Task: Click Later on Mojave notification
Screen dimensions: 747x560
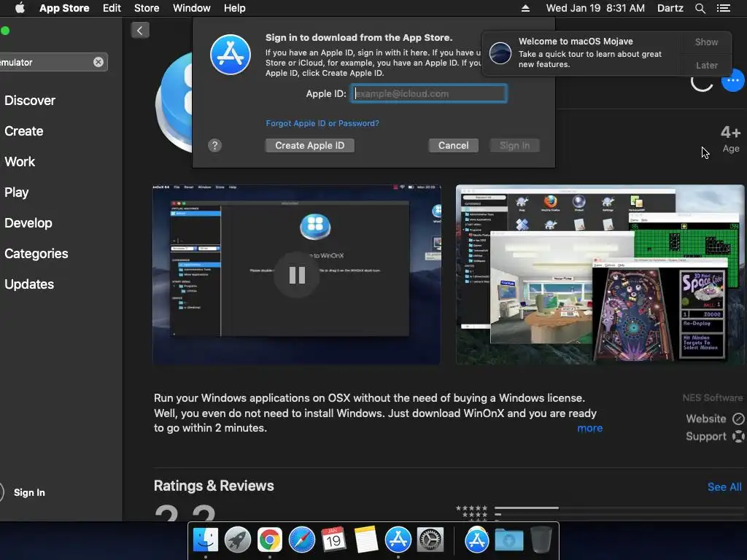Action: [706, 65]
